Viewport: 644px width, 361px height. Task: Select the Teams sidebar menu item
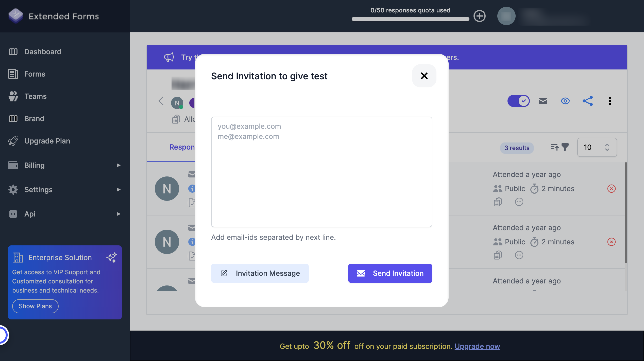tap(35, 95)
